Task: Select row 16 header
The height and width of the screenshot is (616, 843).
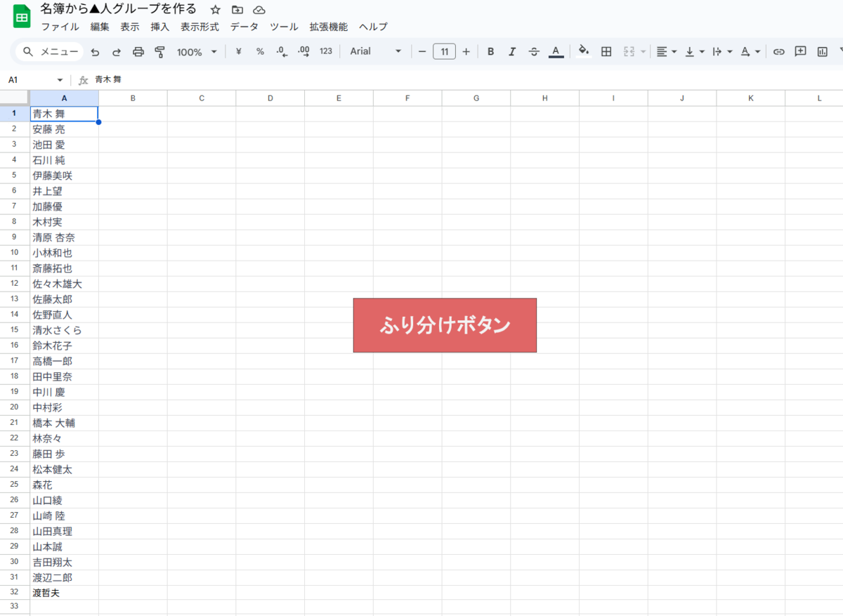Action: pos(15,346)
